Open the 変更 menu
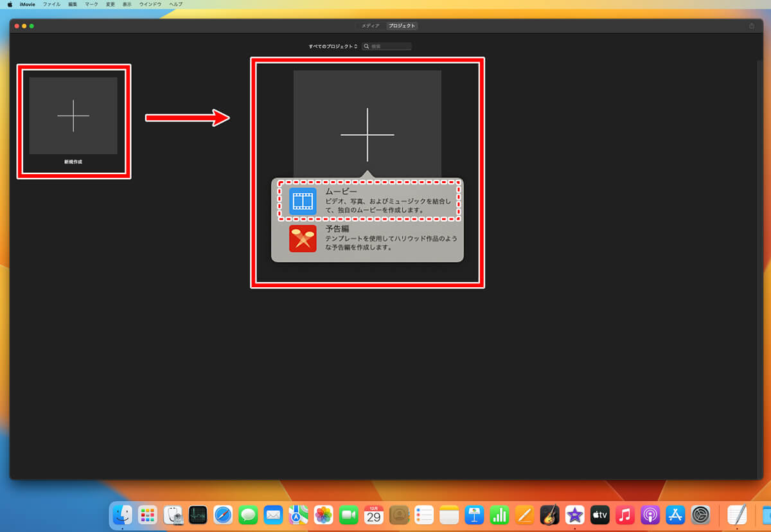 pos(111,4)
